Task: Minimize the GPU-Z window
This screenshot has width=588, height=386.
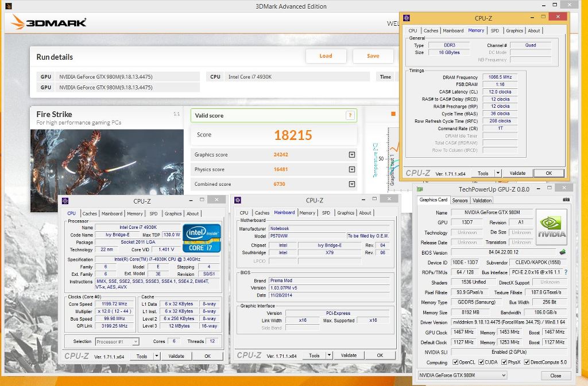Action: tap(539, 188)
